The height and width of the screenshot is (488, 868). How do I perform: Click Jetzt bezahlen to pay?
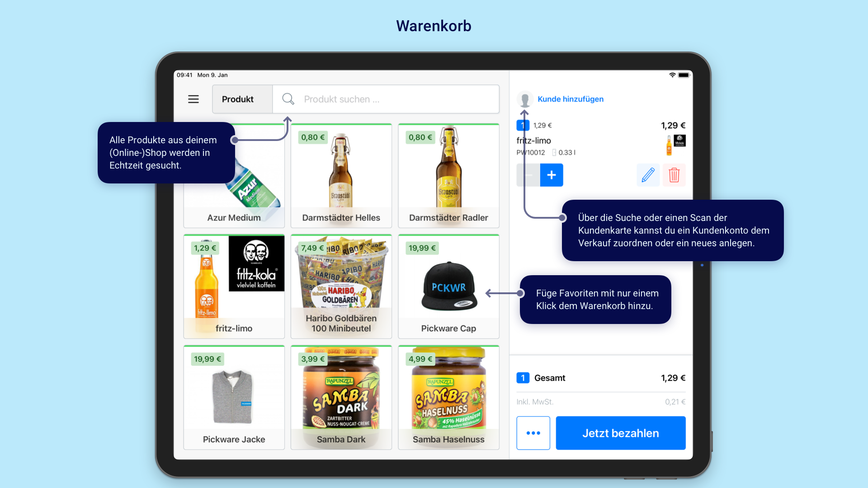621,433
